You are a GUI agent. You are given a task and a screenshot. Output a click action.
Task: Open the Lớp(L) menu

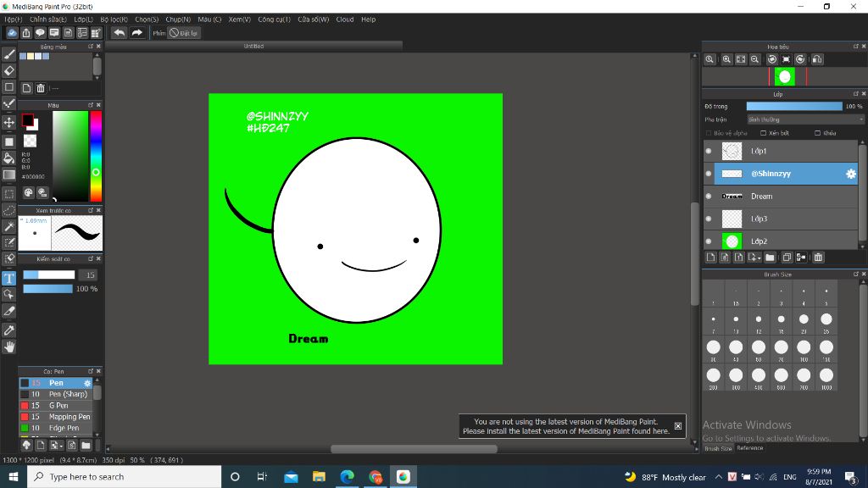coord(84,19)
